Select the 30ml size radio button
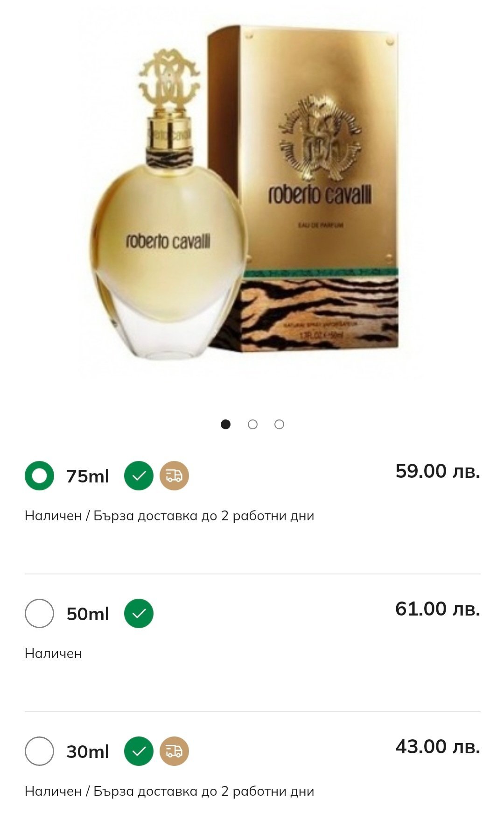 (40, 751)
